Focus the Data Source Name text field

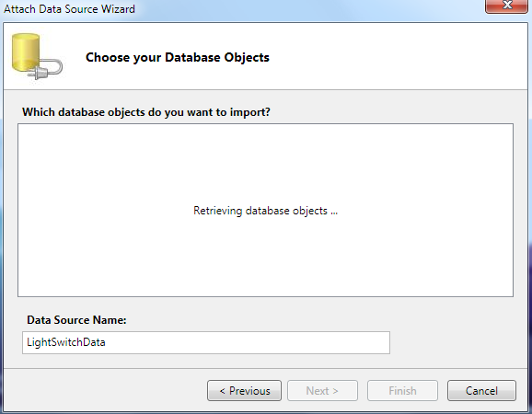coord(206,342)
